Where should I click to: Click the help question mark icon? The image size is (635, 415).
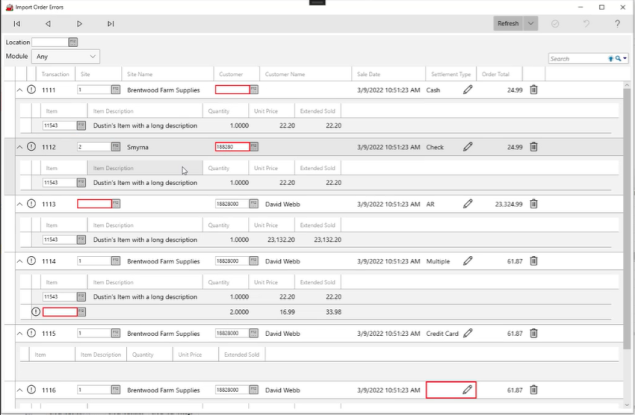pos(617,23)
